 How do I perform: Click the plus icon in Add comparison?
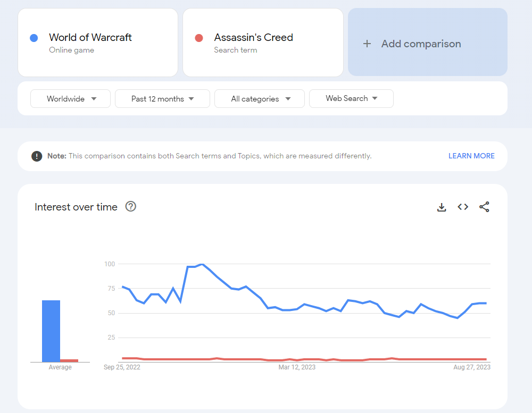click(367, 44)
